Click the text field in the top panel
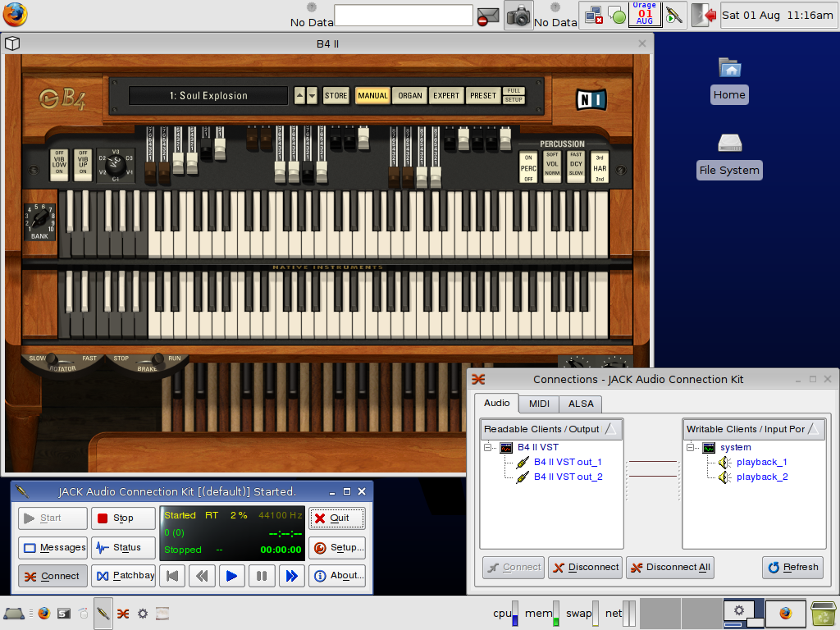Screen dimensions: 840x630 tap(404, 15)
